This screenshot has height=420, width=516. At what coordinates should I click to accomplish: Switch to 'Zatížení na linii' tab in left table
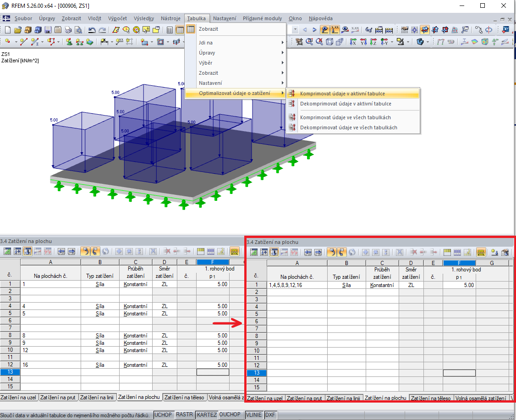(97, 397)
